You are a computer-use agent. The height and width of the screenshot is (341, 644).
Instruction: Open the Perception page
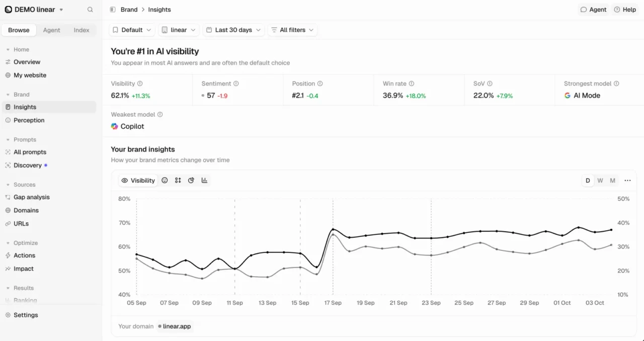[29, 120]
